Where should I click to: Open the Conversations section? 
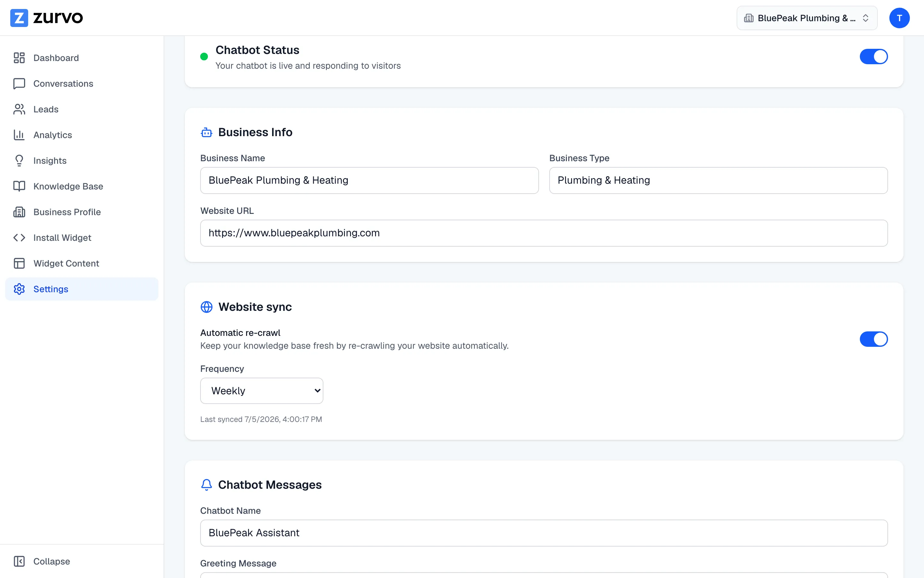82,83
